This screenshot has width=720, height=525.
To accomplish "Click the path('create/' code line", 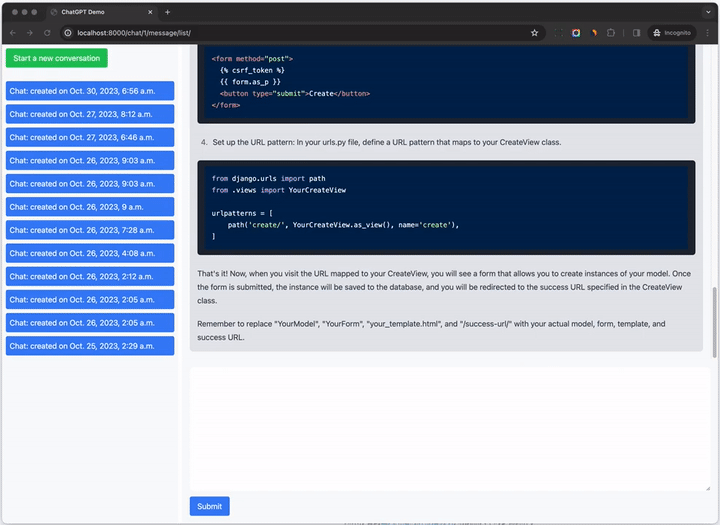I will tap(343, 225).
